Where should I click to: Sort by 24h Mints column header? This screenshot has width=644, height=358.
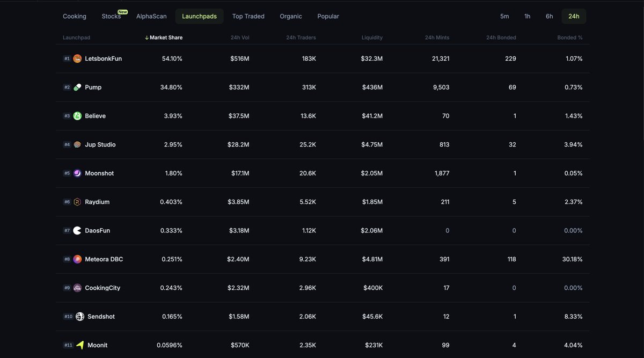pos(437,38)
